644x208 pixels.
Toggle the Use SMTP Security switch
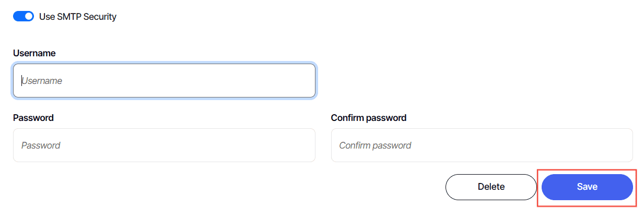[x=24, y=17]
